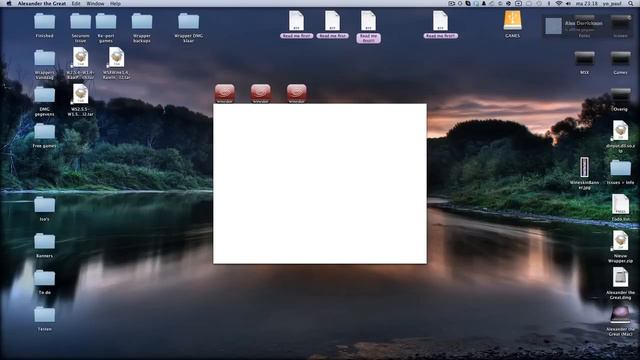Viewport: 640px width, 360px height.
Task: Select the GAMES external drive icon
Action: pyautogui.click(x=512, y=20)
